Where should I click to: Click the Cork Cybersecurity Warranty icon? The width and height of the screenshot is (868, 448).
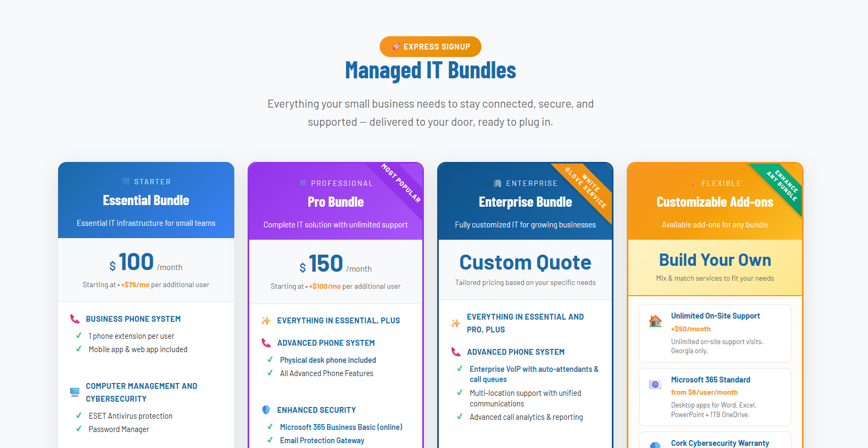[x=656, y=445]
